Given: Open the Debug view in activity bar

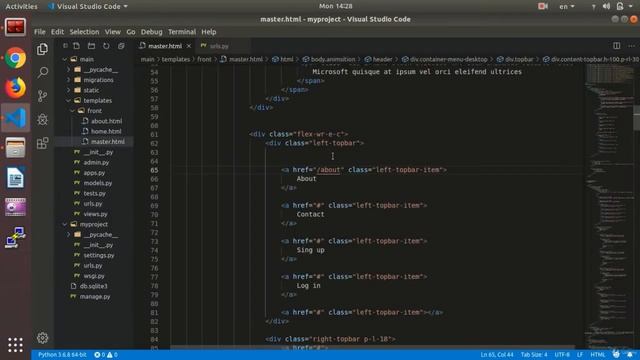Looking at the screenshot, I should 42,120.
